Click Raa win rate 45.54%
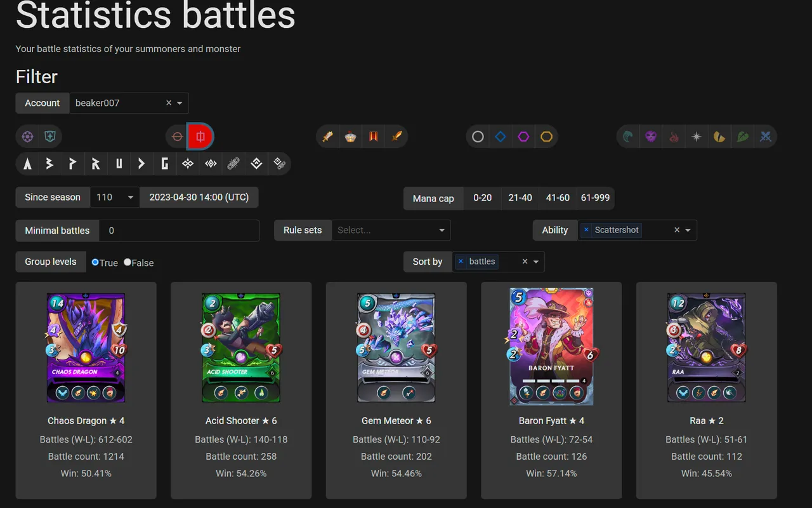Image resolution: width=812 pixels, height=508 pixels. (707, 473)
